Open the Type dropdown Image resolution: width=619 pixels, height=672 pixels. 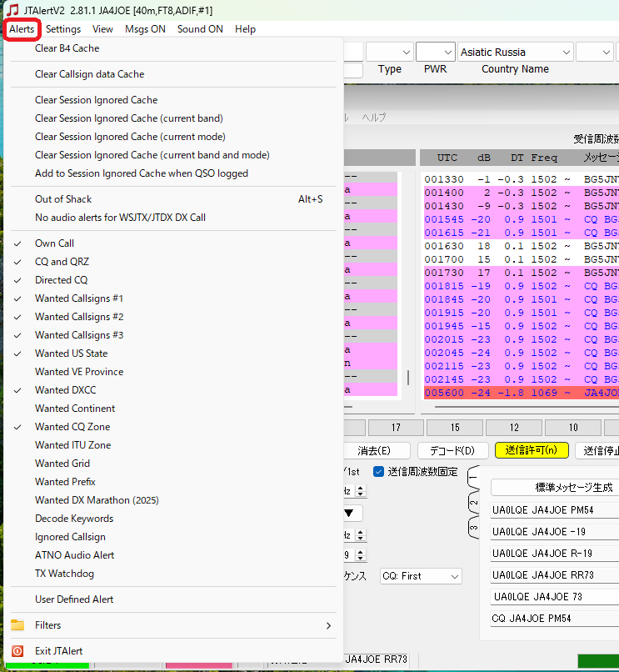click(390, 53)
